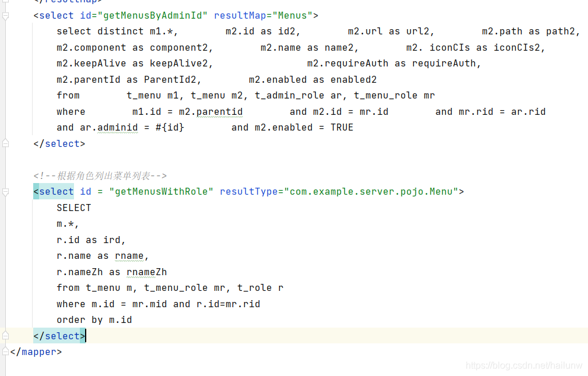The height and width of the screenshot is (376, 588).
Task: Click "and mr.rid = ar.rid" condition
Action: tap(491, 112)
